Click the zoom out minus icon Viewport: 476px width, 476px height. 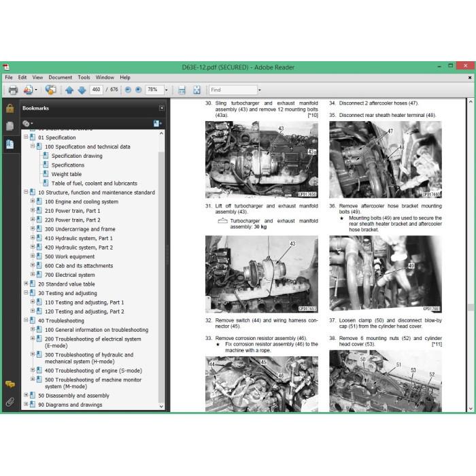click(x=128, y=90)
